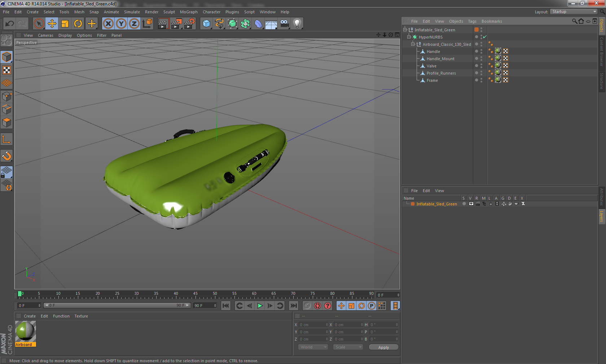Switch to Model mode cube icon
The height and width of the screenshot is (364, 606).
click(x=7, y=57)
